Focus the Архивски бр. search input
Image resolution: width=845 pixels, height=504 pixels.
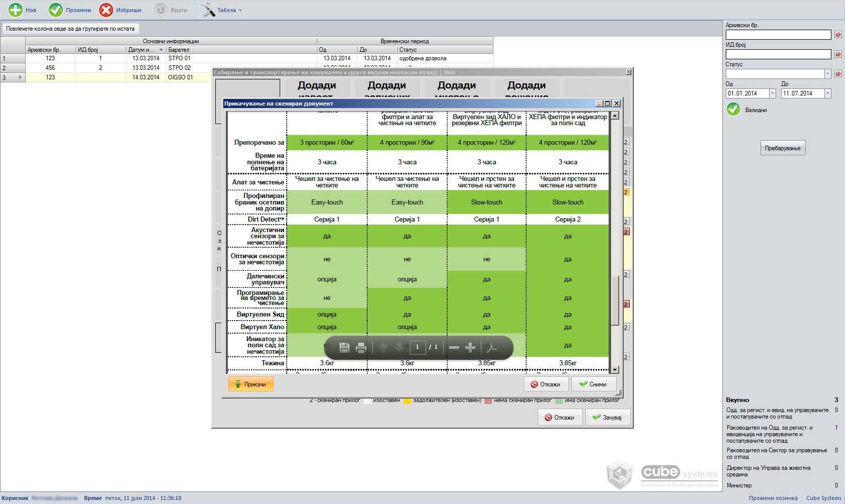tap(778, 35)
